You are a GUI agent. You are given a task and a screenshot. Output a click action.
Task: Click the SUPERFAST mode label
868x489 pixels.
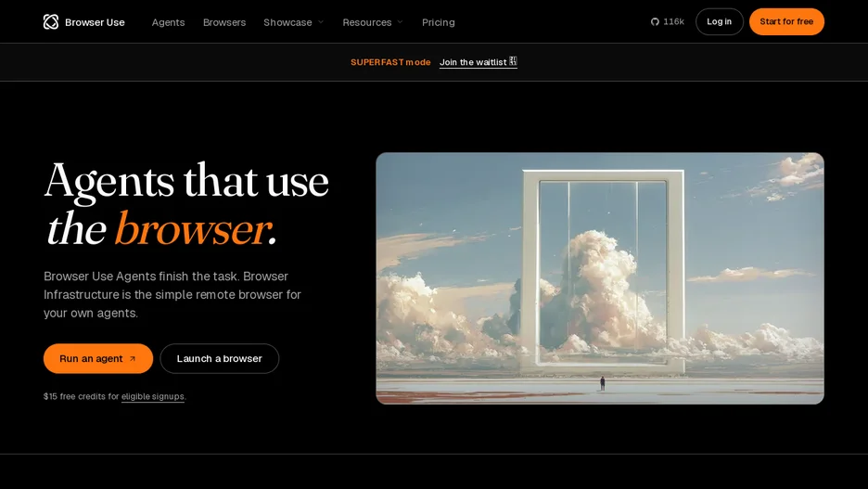coord(390,62)
